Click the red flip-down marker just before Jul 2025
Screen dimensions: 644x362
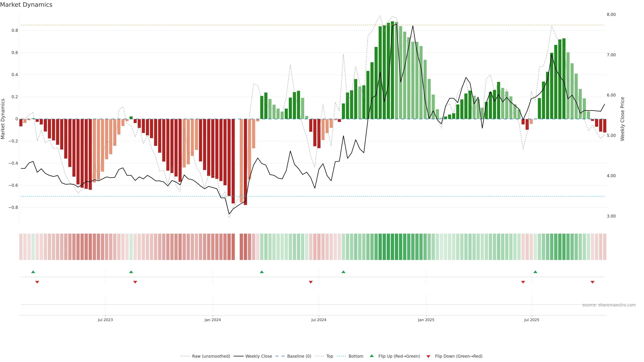(x=523, y=282)
